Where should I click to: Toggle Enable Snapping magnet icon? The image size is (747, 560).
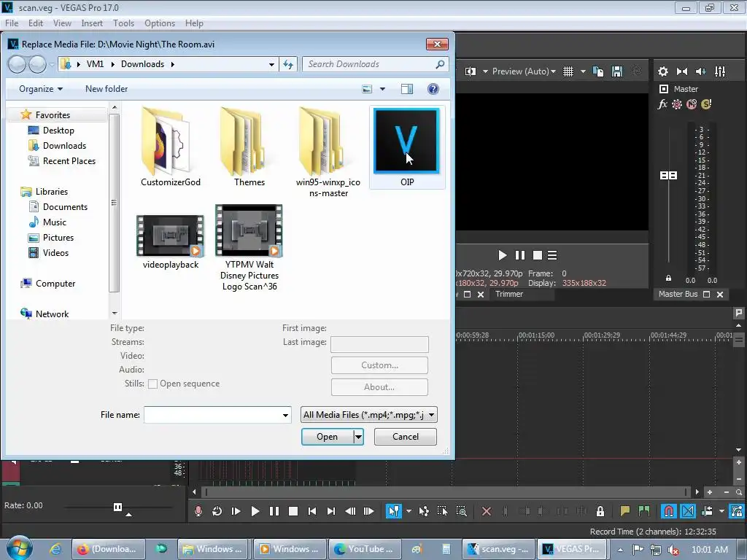tap(669, 511)
